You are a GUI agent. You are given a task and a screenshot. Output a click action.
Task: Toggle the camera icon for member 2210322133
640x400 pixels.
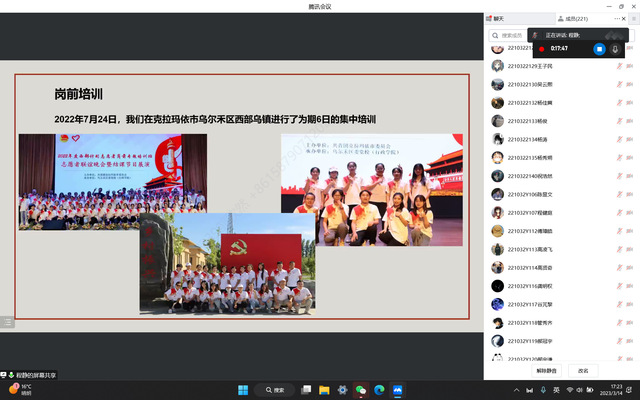point(629,121)
